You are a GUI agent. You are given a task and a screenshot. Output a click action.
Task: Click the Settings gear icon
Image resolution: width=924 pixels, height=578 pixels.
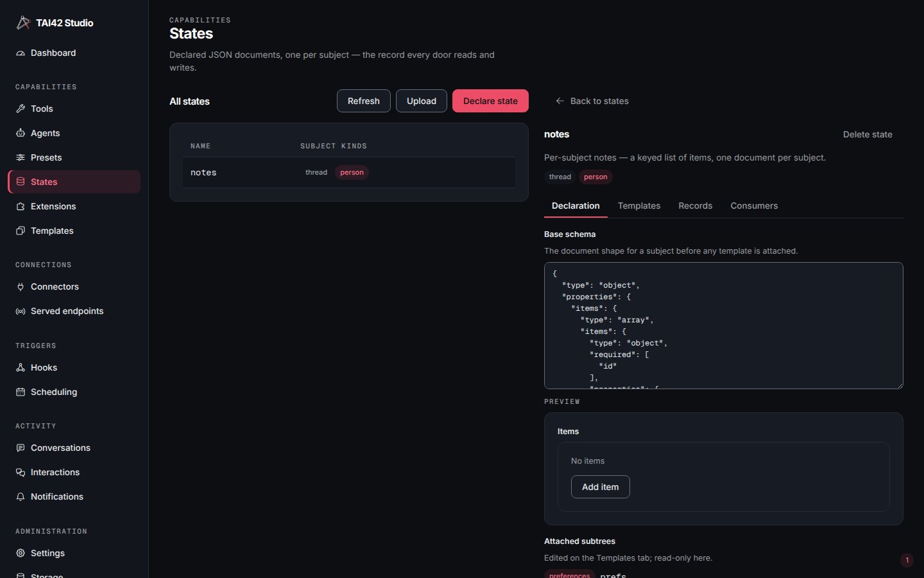point(21,554)
